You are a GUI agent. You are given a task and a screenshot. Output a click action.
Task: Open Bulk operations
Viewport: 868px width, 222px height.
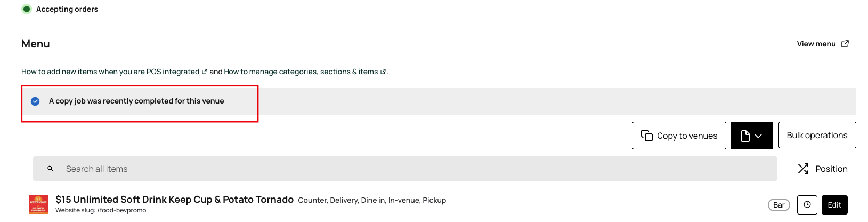[817, 136]
